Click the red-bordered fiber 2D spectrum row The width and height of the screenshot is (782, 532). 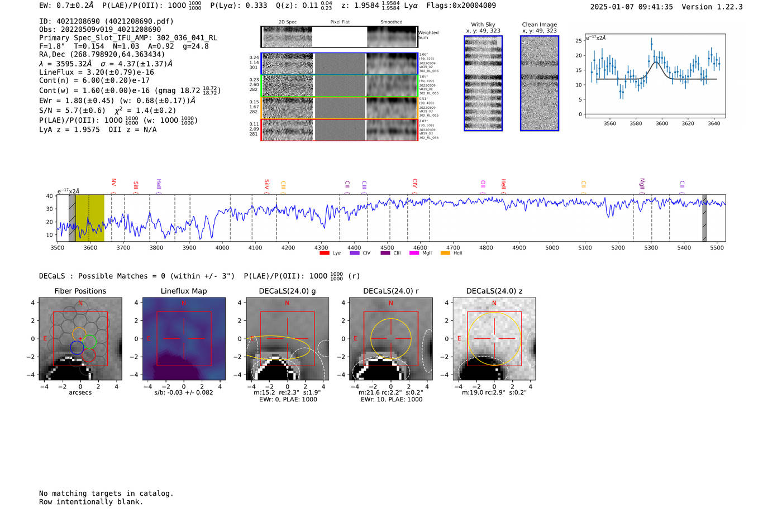pyautogui.click(x=339, y=130)
